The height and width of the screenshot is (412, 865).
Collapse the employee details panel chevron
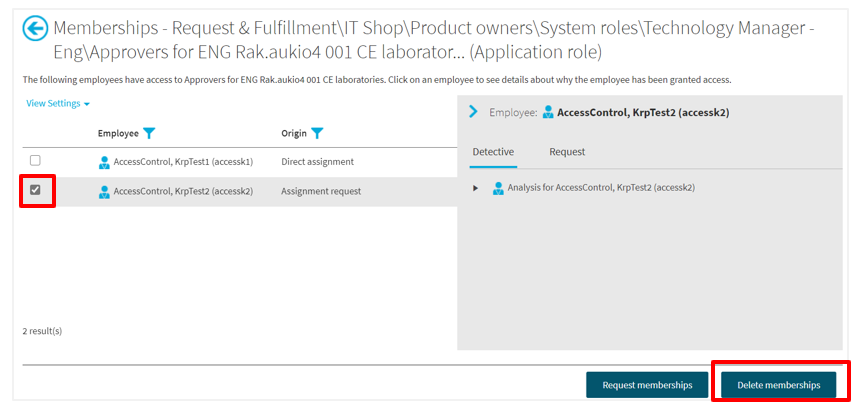click(x=474, y=112)
